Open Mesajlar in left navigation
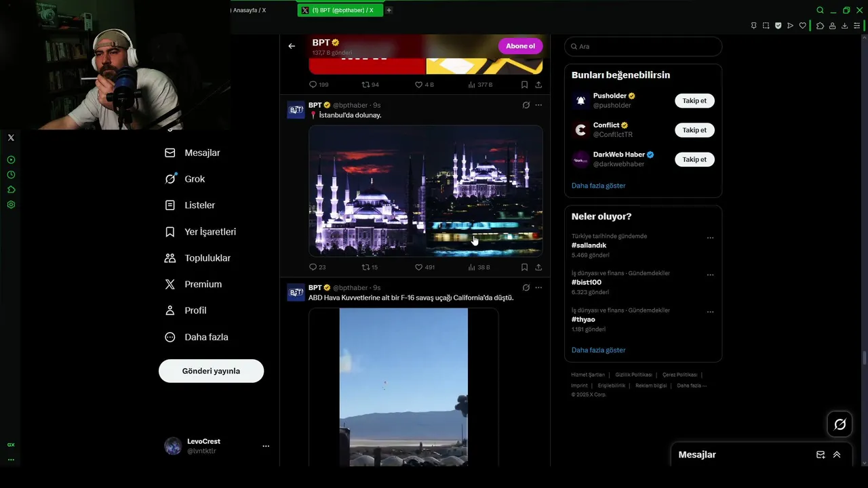Viewport: 868px width, 488px height. 193,153
